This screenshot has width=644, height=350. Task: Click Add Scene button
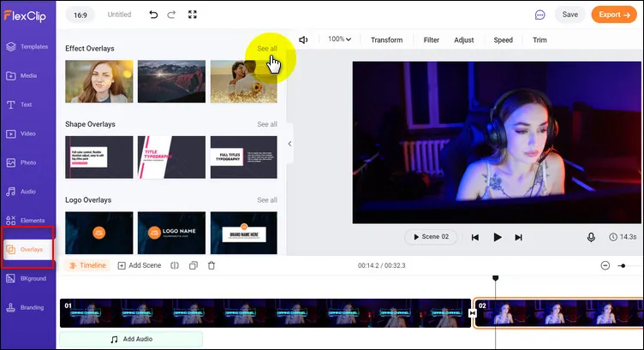coord(140,265)
